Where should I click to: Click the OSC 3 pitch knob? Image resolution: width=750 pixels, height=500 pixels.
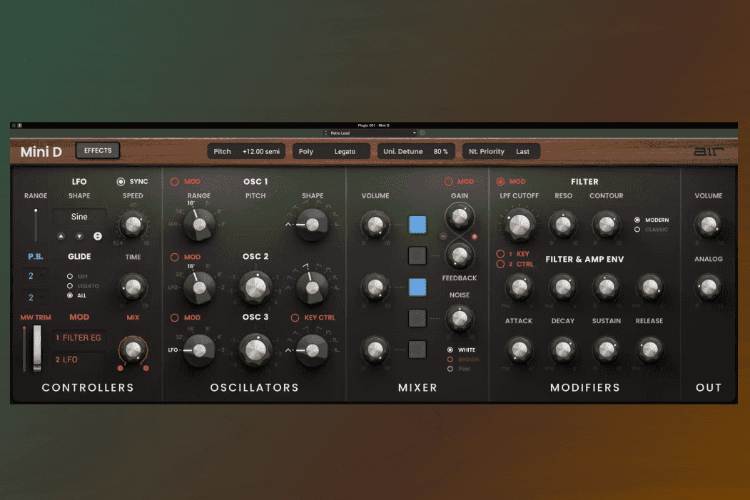click(x=256, y=351)
